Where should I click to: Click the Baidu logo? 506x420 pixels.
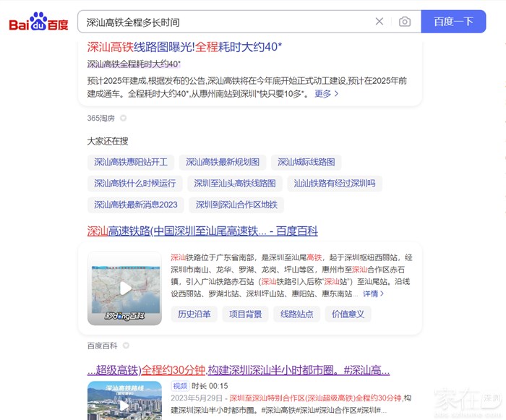click(38, 22)
